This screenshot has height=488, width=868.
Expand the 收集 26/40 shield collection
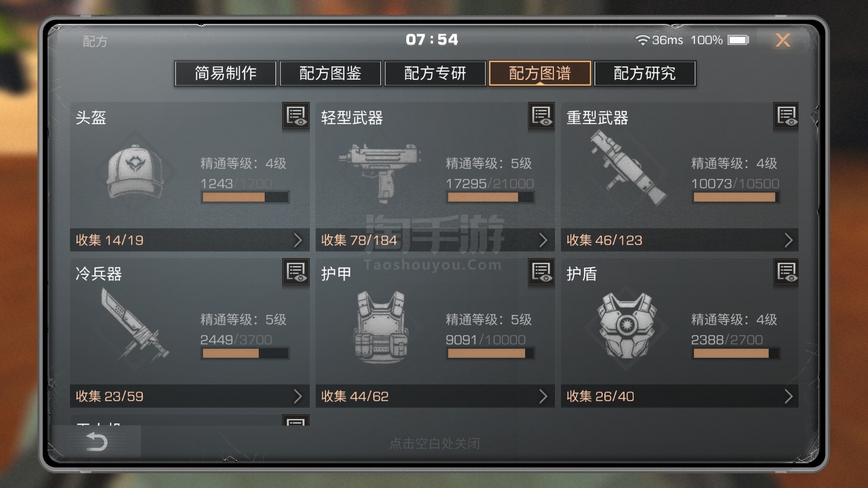(680, 396)
